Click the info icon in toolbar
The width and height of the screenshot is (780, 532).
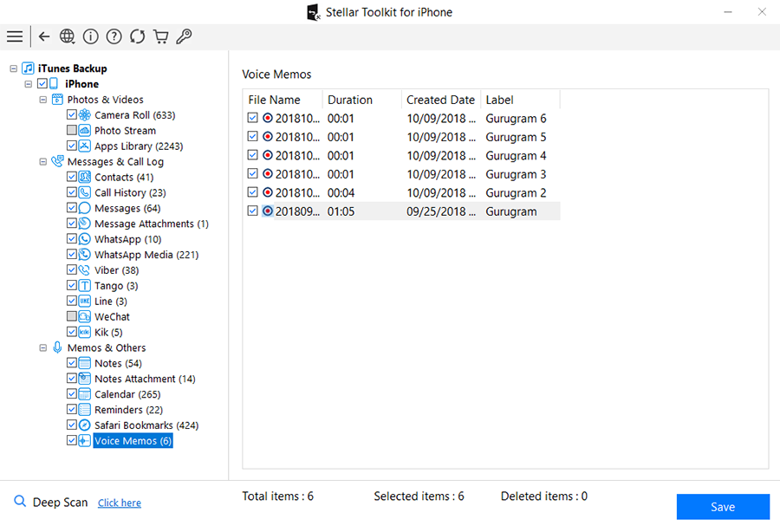point(90,36)
